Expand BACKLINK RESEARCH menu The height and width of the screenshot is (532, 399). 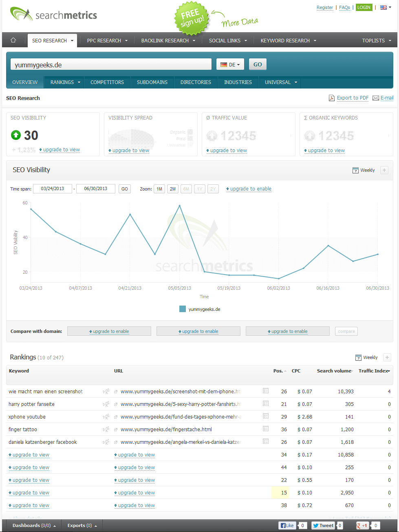pos(168,40)
